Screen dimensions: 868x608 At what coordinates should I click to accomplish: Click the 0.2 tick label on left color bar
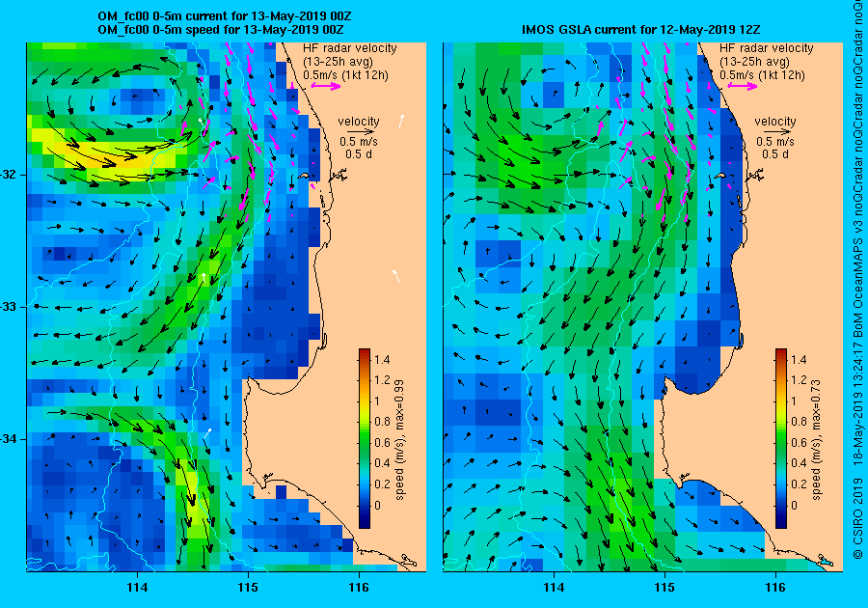pos(382,484)
